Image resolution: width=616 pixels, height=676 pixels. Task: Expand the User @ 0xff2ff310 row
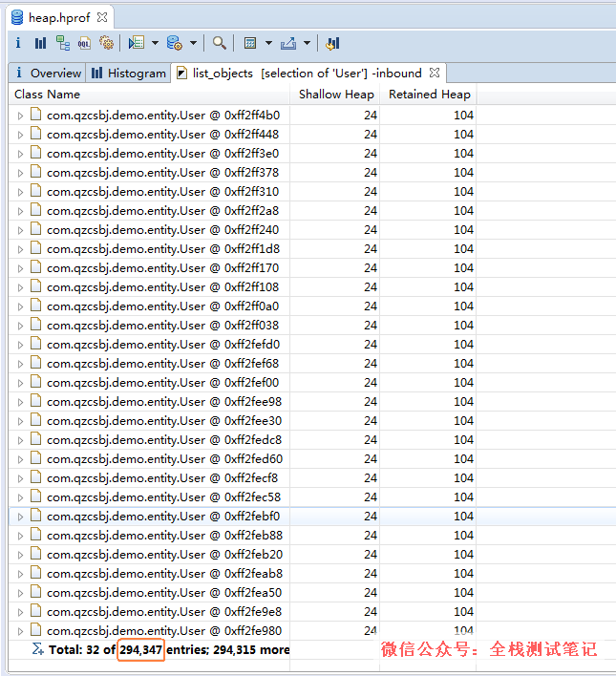tap(20, 192)
